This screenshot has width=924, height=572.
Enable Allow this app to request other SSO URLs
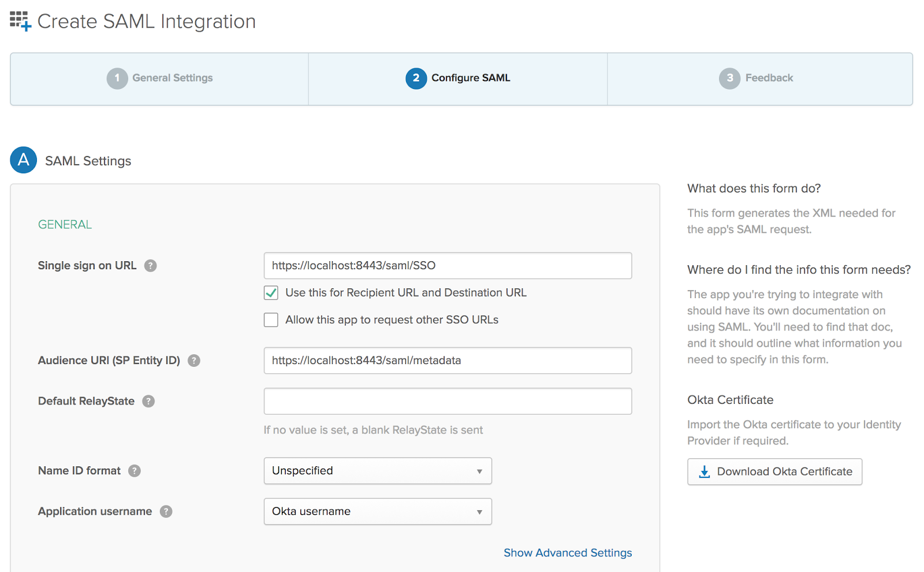(x=271, y=320)
